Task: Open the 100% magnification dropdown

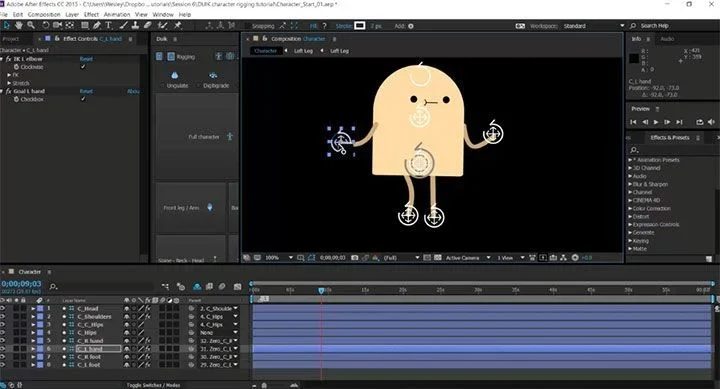Action: point(279,258)
